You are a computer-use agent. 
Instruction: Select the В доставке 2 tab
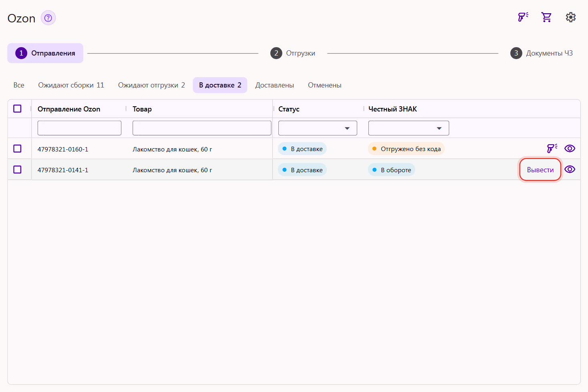point(220,85)
